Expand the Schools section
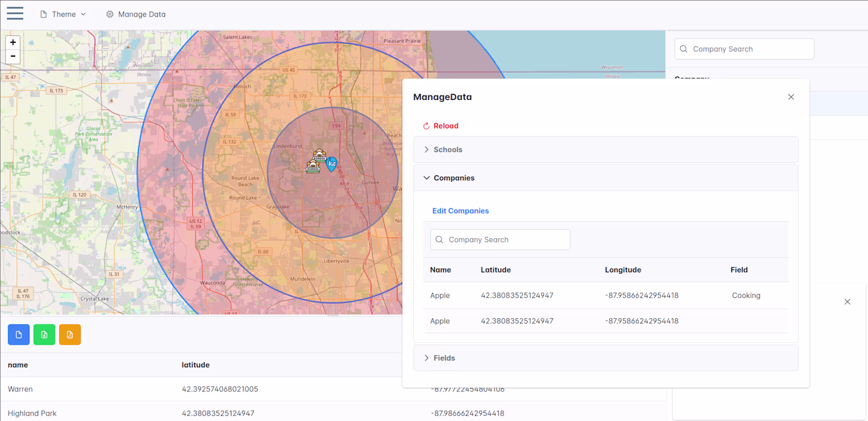 [447, 150]
